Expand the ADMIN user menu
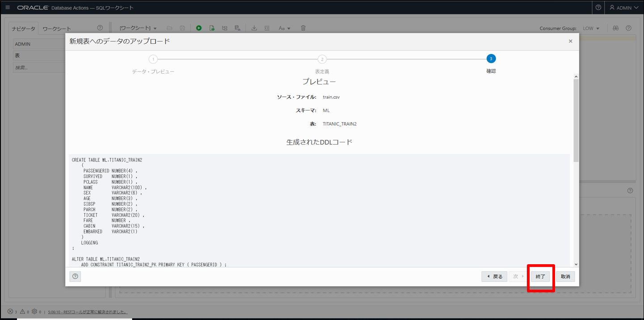Viewport: 644px width, 320px height. 624,8
